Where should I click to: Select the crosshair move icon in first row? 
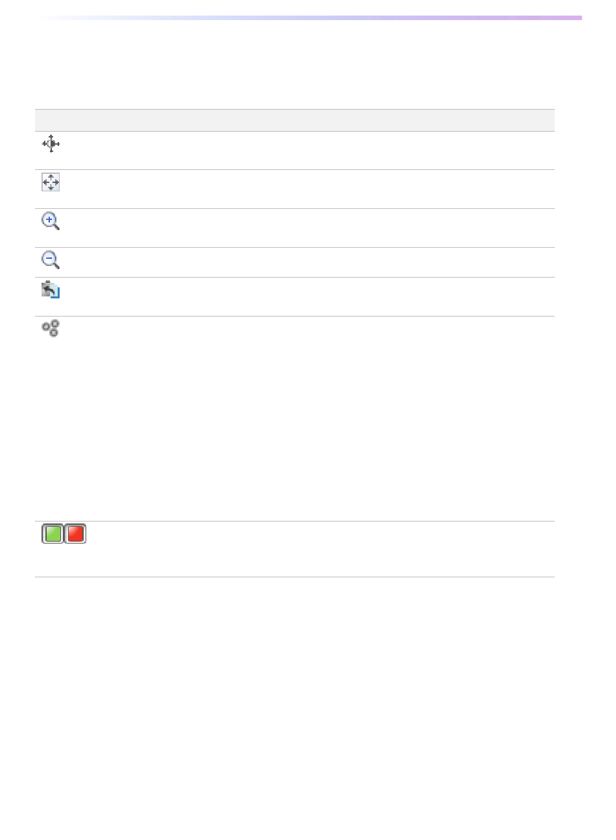tap(51, 143)
